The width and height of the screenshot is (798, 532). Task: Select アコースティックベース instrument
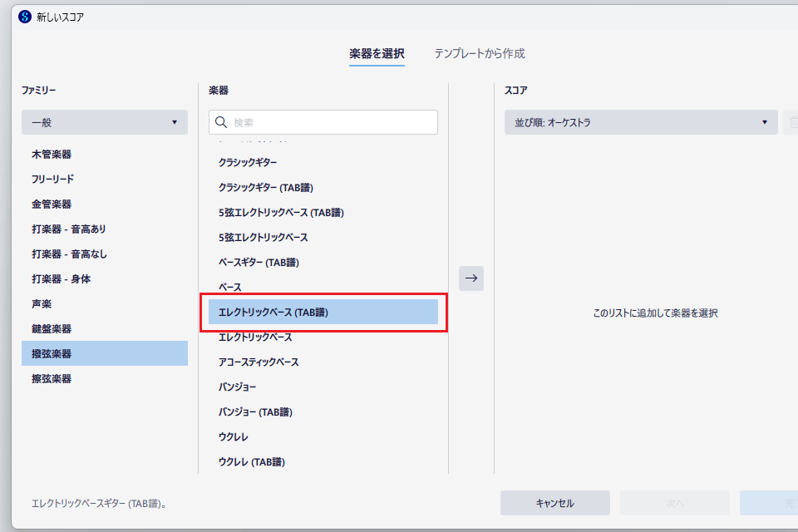pyautogui.click(x=259, y=362)
